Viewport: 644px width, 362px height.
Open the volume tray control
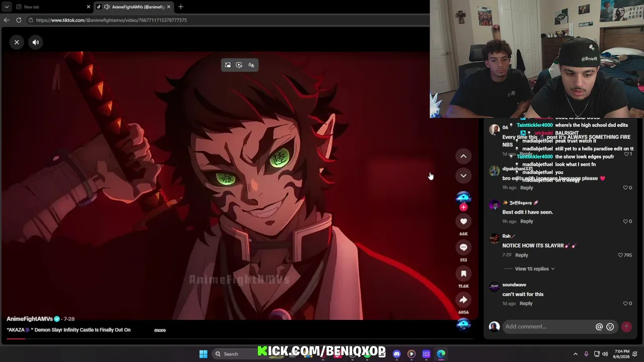605,354
